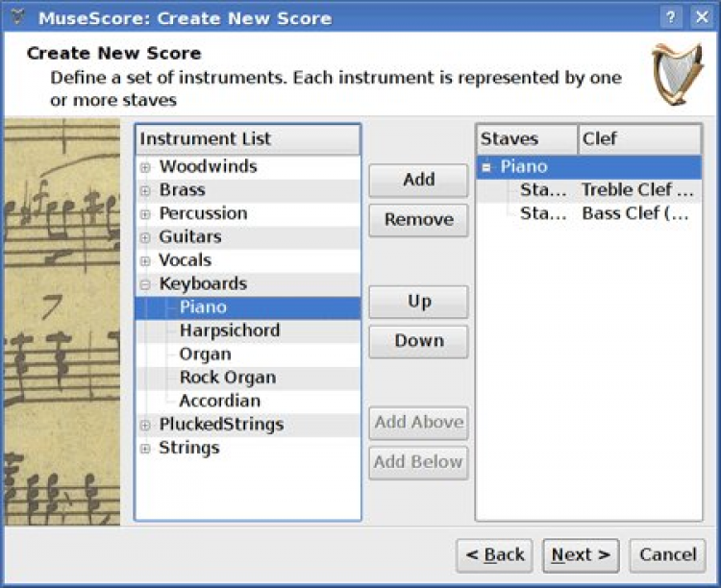Expand the Woodwinds instrument group
Image resolution: width=721 pixels, height=588 pixels.
tap(146, 167)
